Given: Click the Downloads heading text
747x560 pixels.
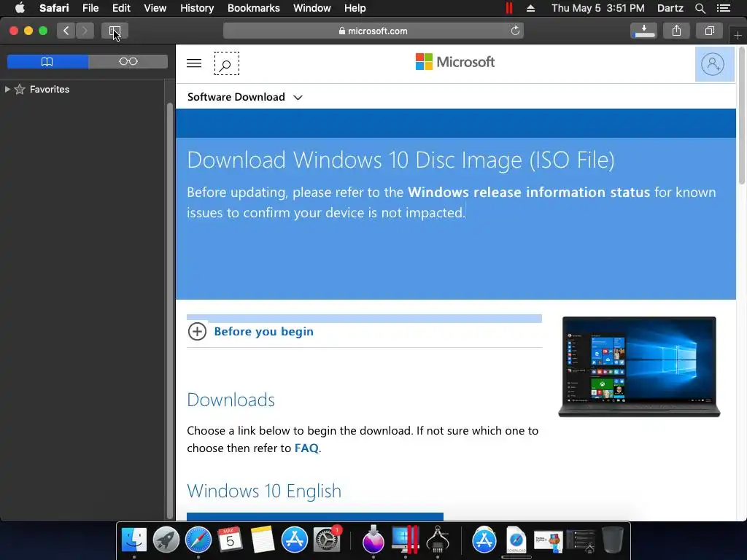Looking at the screenshot, I should pos(231,400).
